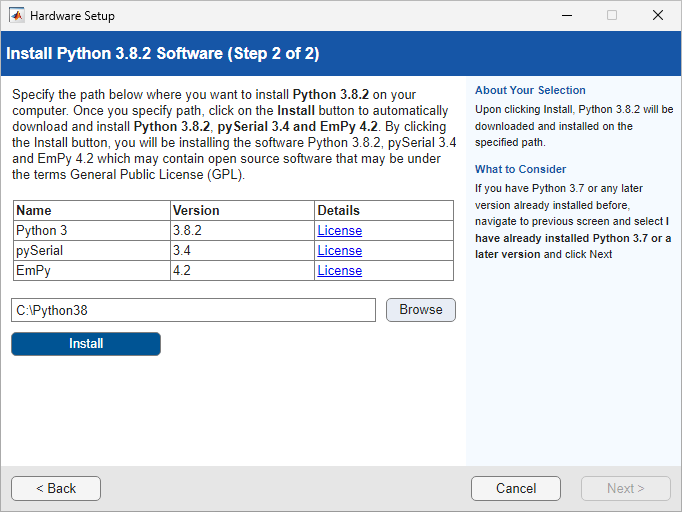Close the Hardware Setup window

658,16
